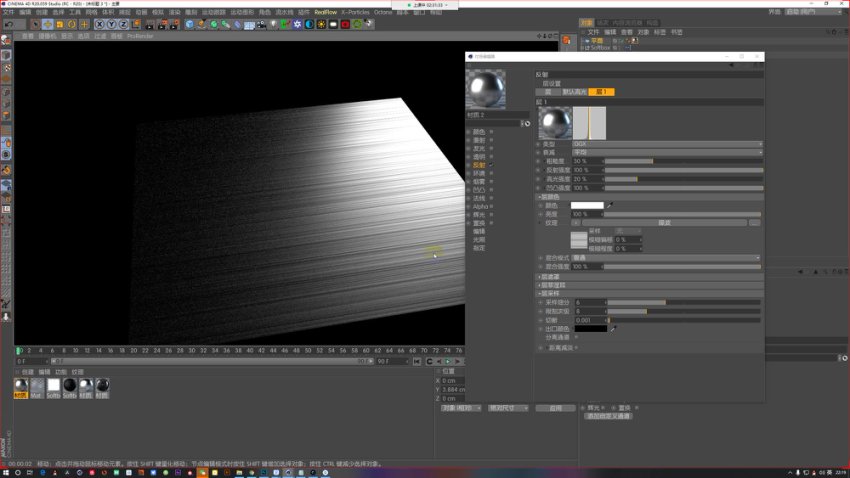The image size is (850, 478).
Task: Select the white Softbox material thumbnail
Action: point(53,385)
